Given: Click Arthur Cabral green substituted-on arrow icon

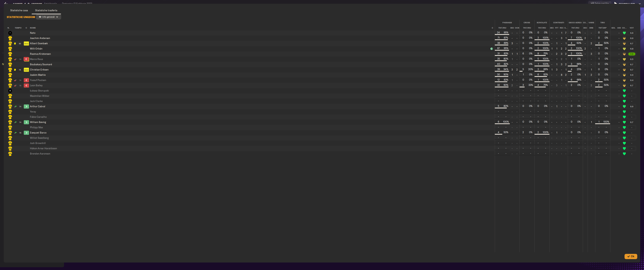Looking at the screenshot, I should tap(26, 106).
